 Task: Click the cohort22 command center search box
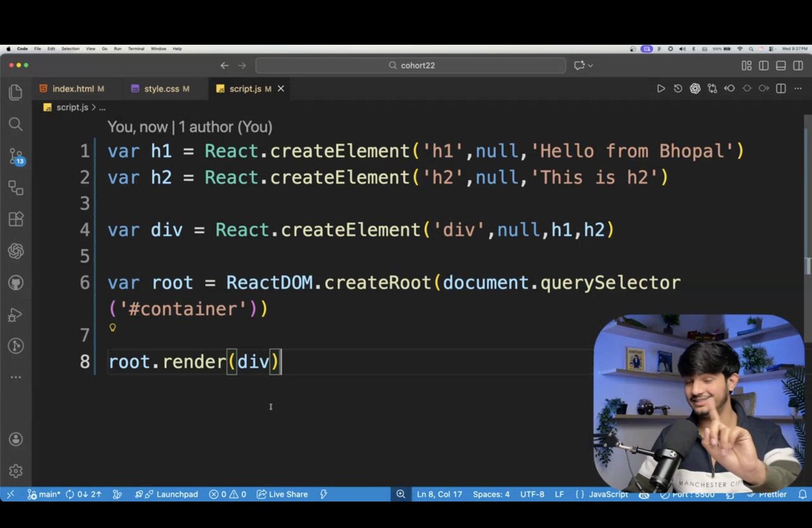410,65
